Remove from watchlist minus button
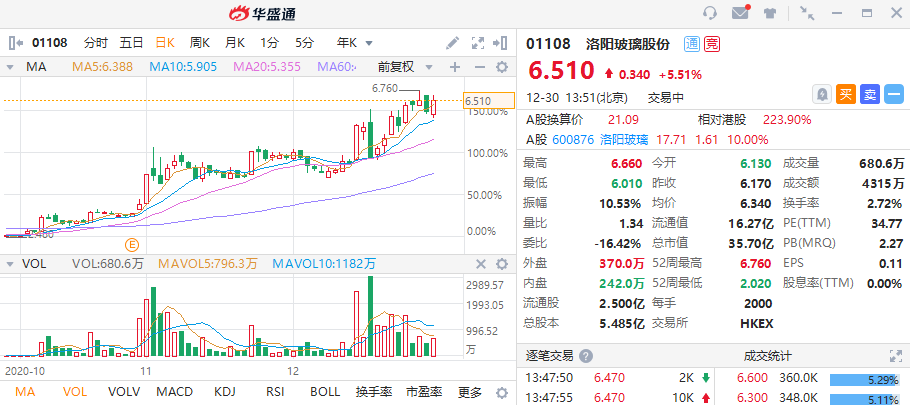This screenshot has height=405, width=910. (894, 95)
